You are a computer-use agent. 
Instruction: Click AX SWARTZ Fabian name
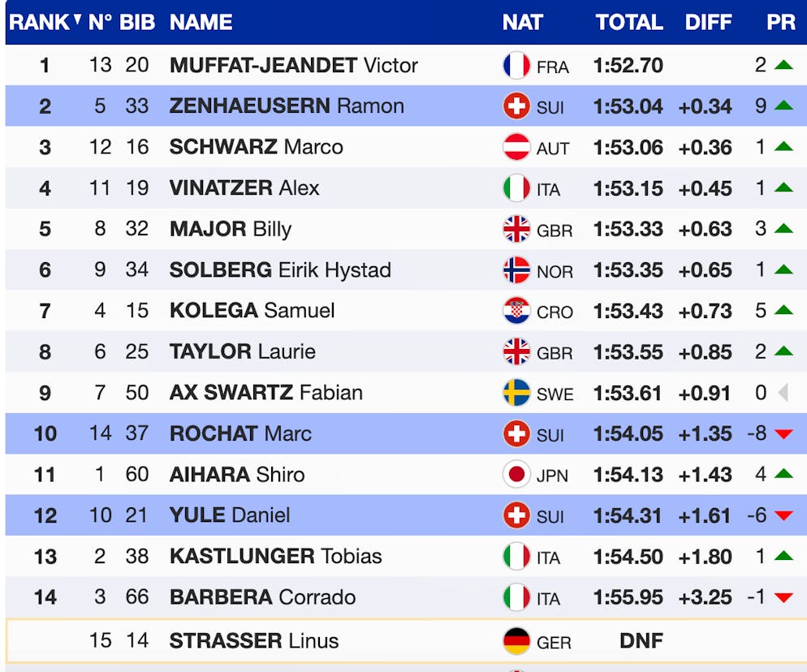[x=265, y=393]
